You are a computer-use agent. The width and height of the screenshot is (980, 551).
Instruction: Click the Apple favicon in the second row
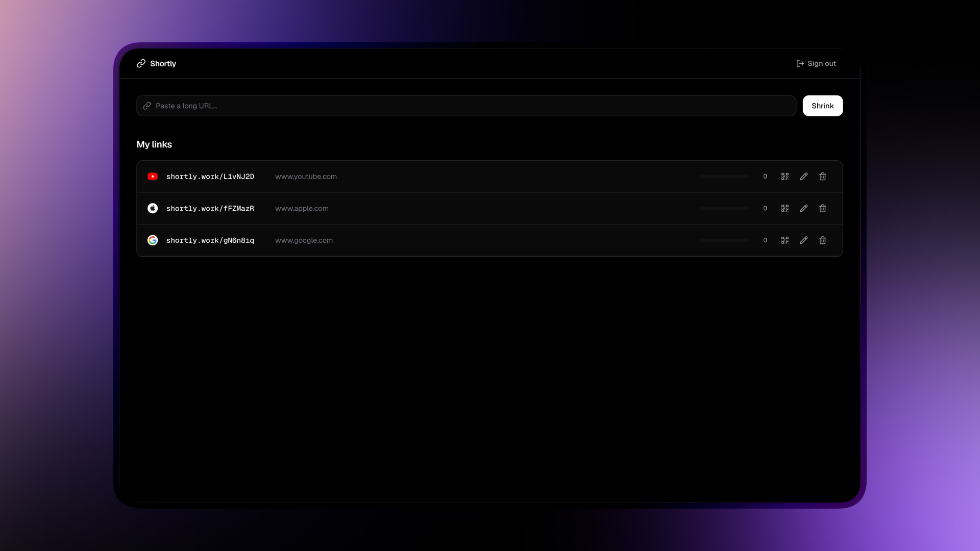pos(153,208)
